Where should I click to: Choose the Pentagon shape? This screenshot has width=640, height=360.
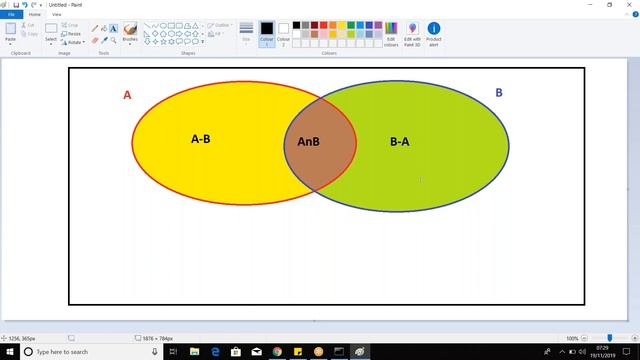coord(163,33)
